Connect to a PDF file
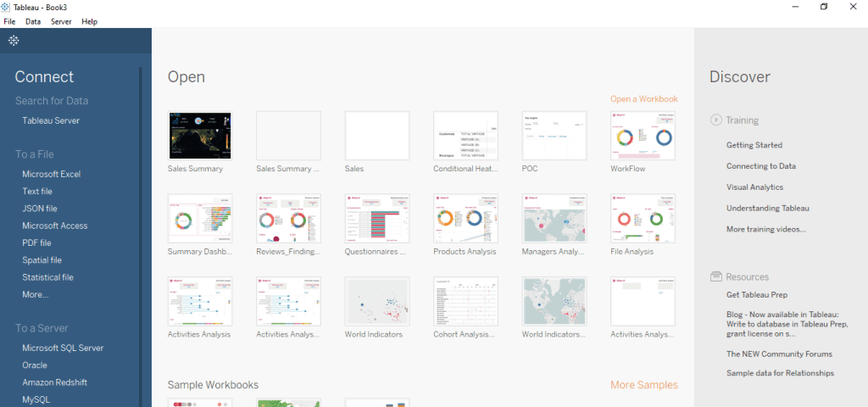Viewport: 868px width, 407px height. (36, 243)
